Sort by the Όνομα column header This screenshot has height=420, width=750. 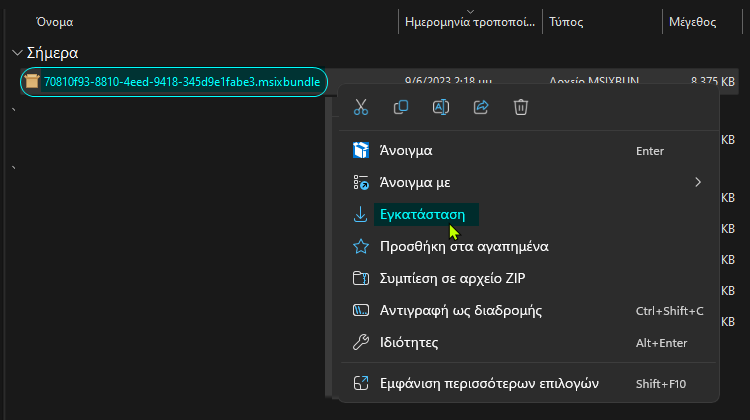click(x=55, y=21)
